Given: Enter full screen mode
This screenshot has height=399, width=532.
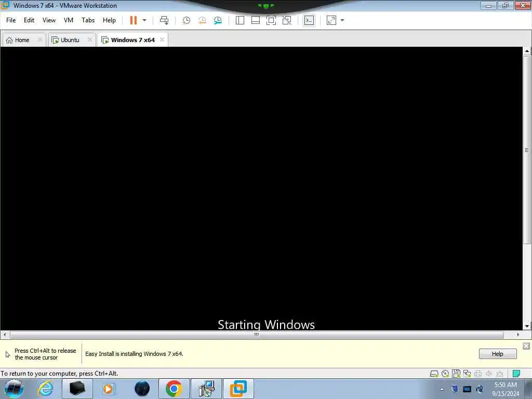Looking at the screenshot, I should tap(271, 20).
